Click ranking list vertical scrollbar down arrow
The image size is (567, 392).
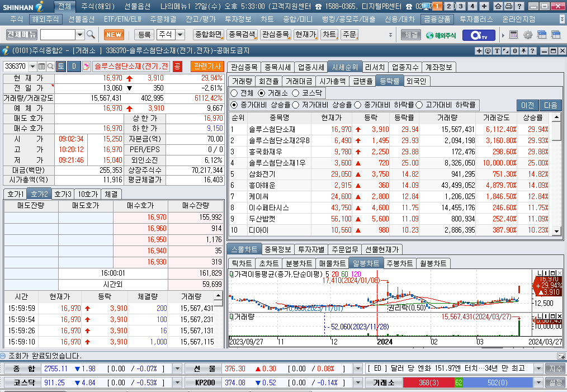556,231
